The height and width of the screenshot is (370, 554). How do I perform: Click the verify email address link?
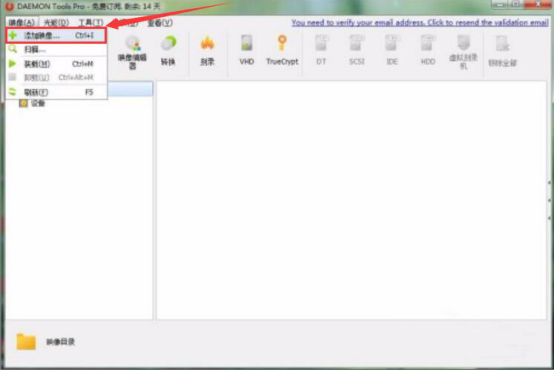tap(420, 23)
